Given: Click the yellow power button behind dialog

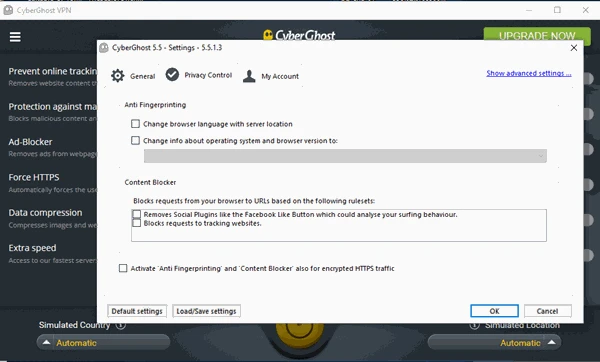Looking at the screenshot, I should pos(300,334).
